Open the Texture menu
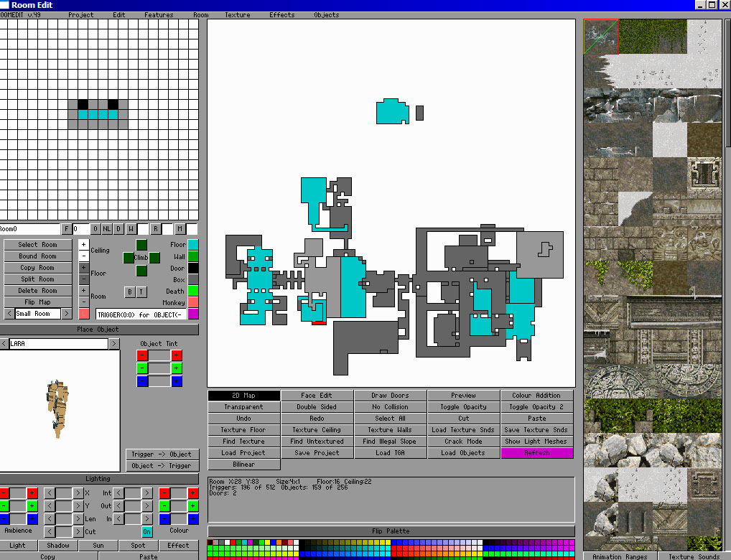Image resolution: width=731 pixels, height=560 pixels. tap(237, 15)
